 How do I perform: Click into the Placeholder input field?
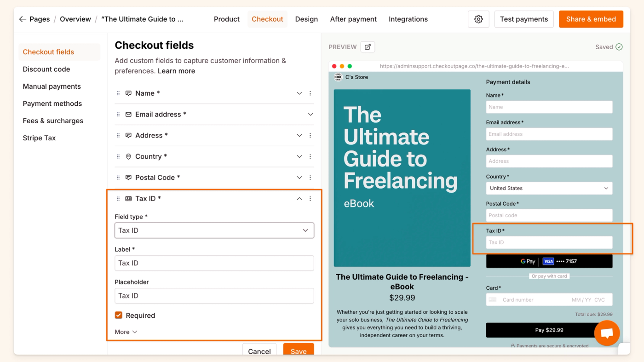[x=214, y=296]
